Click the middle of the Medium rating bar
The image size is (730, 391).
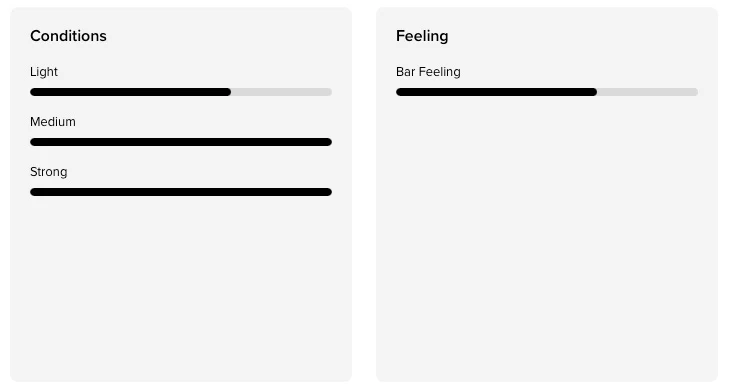pos(181,142)
